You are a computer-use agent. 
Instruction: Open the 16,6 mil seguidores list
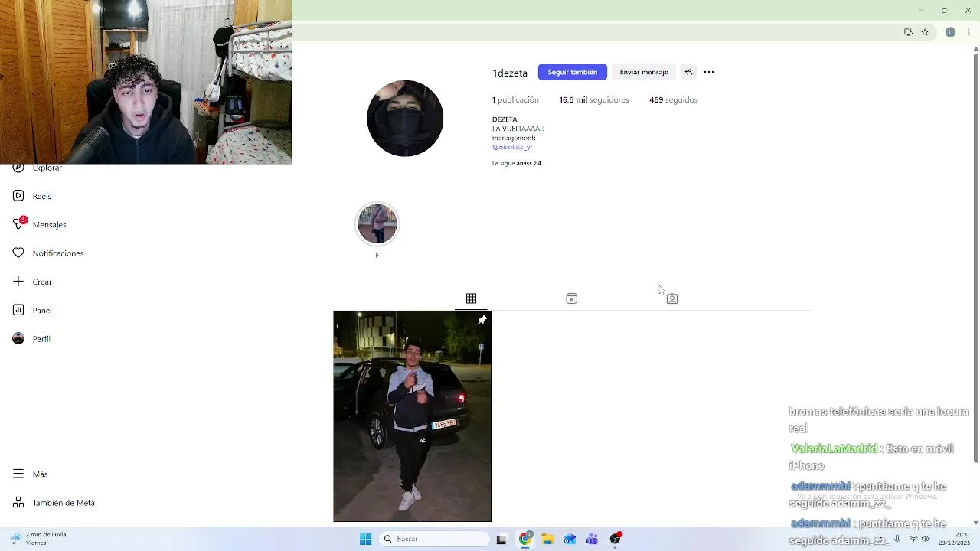click(x=594, y=100)
